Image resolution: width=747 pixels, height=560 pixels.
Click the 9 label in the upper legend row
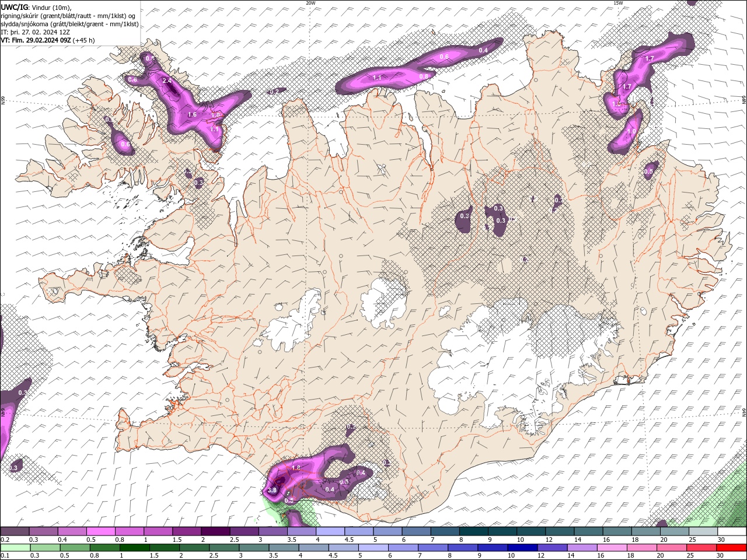point(490,540)
